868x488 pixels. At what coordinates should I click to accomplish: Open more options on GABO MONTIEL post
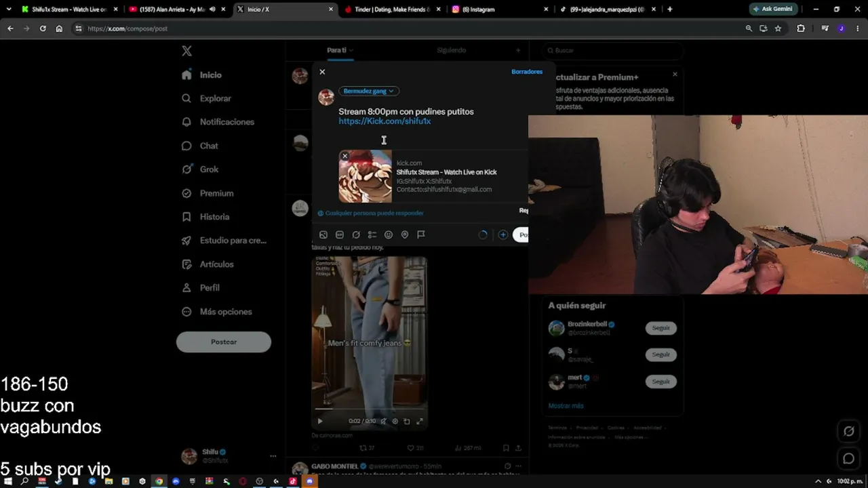tap(519, 466)
